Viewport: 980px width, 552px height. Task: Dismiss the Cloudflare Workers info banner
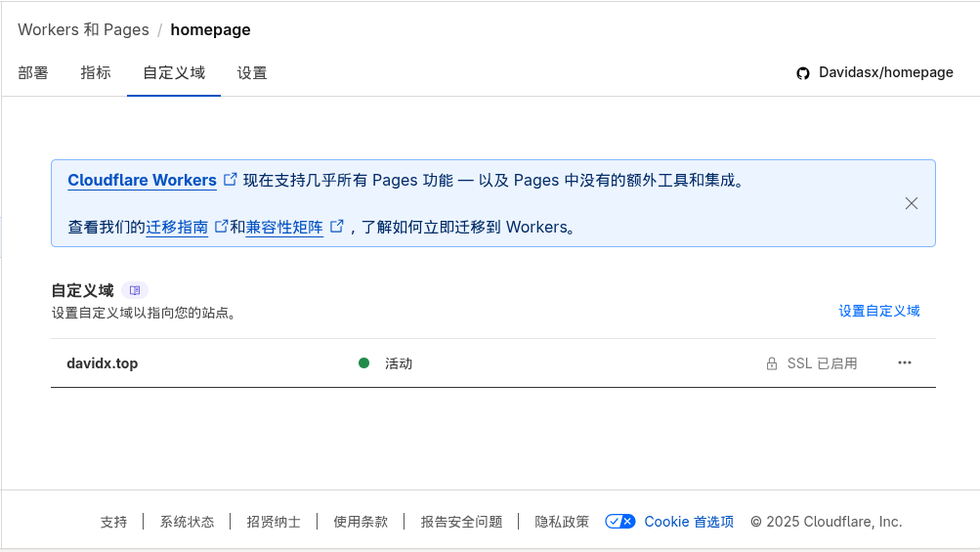[x=911, y=203]
